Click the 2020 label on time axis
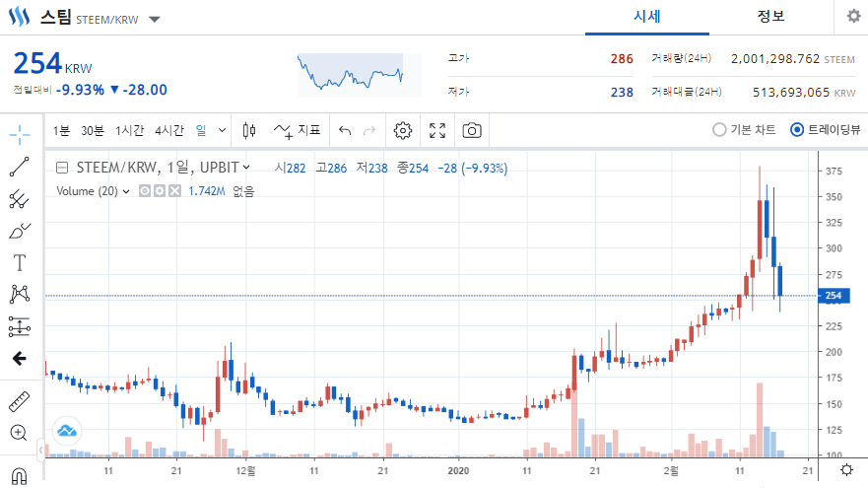The image size is (868, 488). (458, 471)
